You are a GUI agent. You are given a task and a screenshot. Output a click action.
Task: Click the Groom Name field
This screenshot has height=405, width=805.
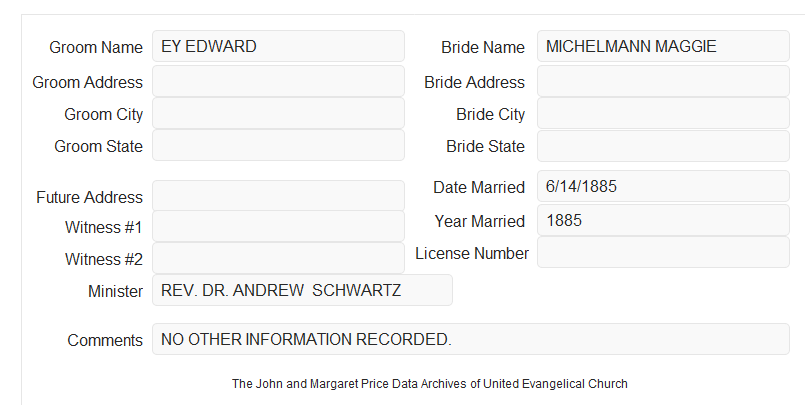pos(278,46)
